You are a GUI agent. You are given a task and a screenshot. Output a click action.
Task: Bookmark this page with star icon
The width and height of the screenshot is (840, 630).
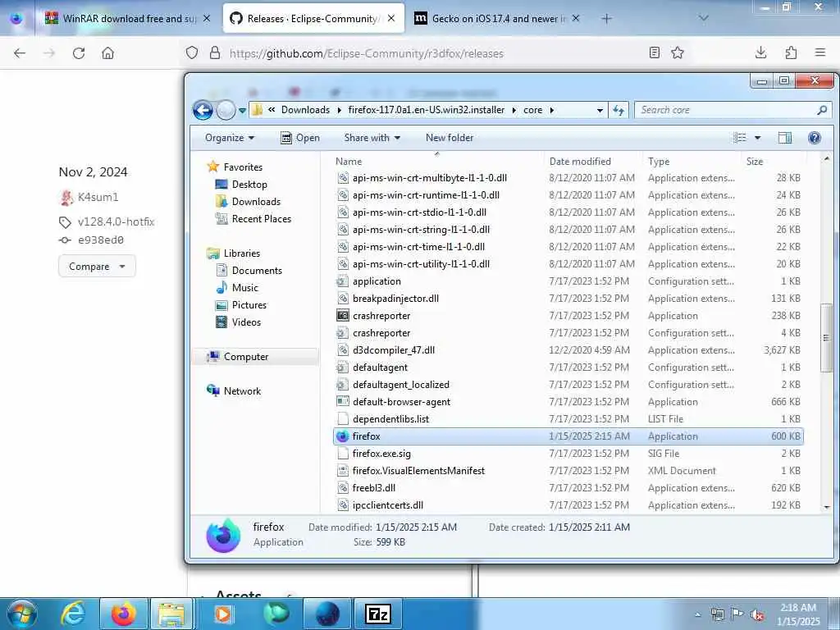point(678,52)
